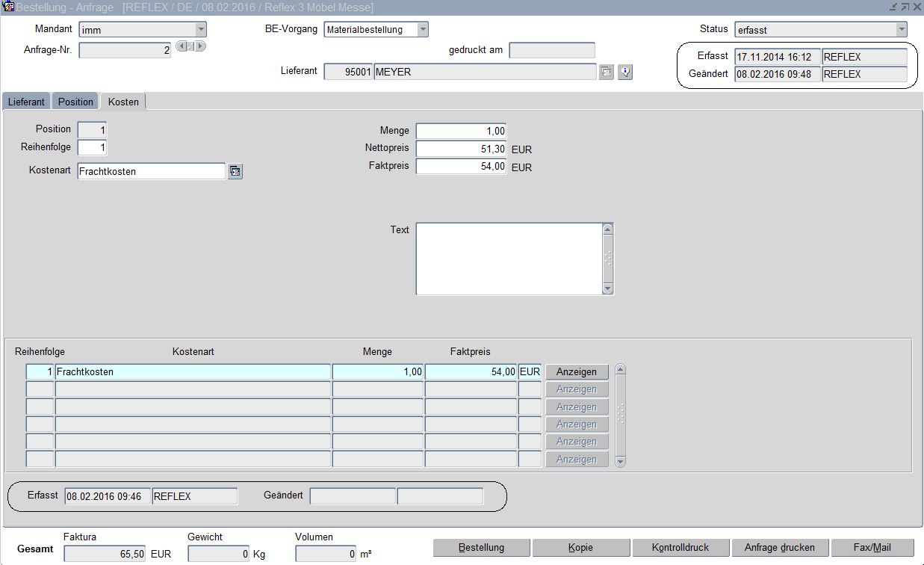The image size is (924, 565).
Task: Open the BE-Vorgang dropdown
Action: (423, 30)
